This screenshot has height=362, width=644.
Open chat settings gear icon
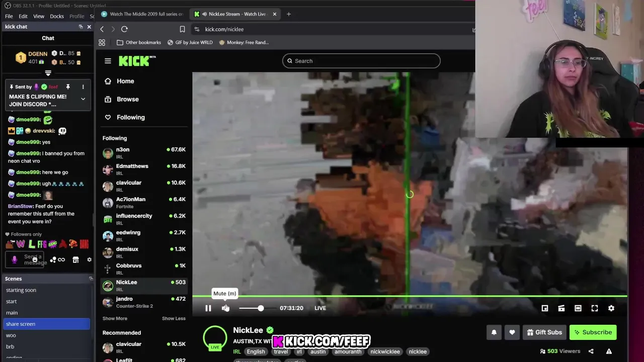(x=89, y=260)
